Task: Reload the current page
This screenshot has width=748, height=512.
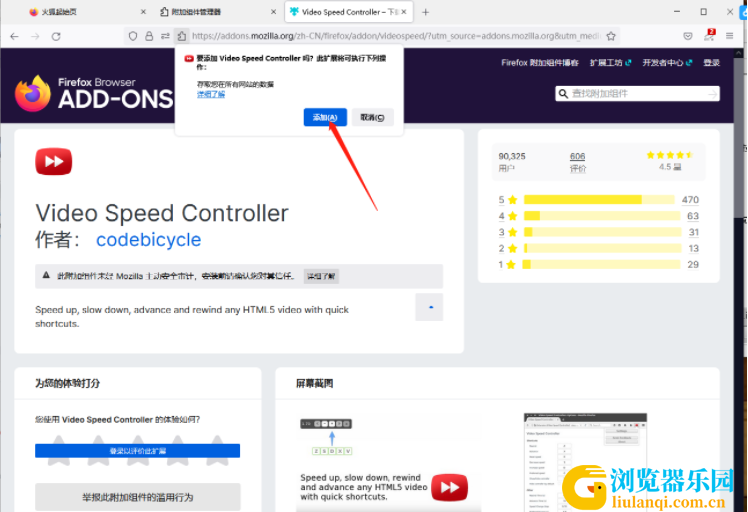Action: coord(56,36)
